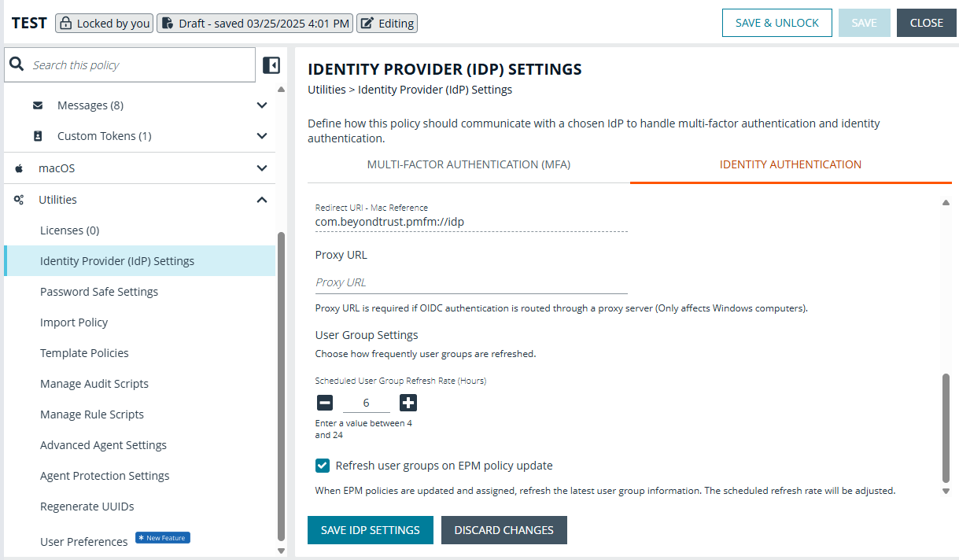Click the Apple icon next to macOS
This screenshot has width=959, height=560.
pos(20,168)
